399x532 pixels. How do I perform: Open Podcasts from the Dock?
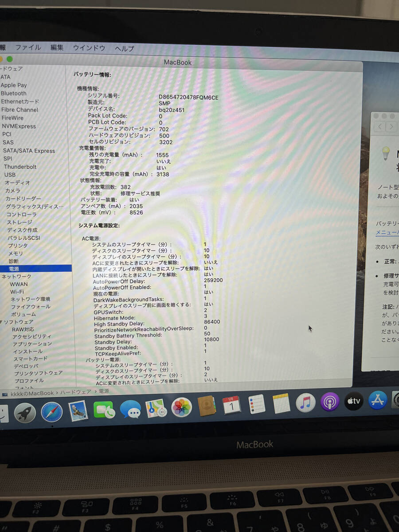point(329,402)
